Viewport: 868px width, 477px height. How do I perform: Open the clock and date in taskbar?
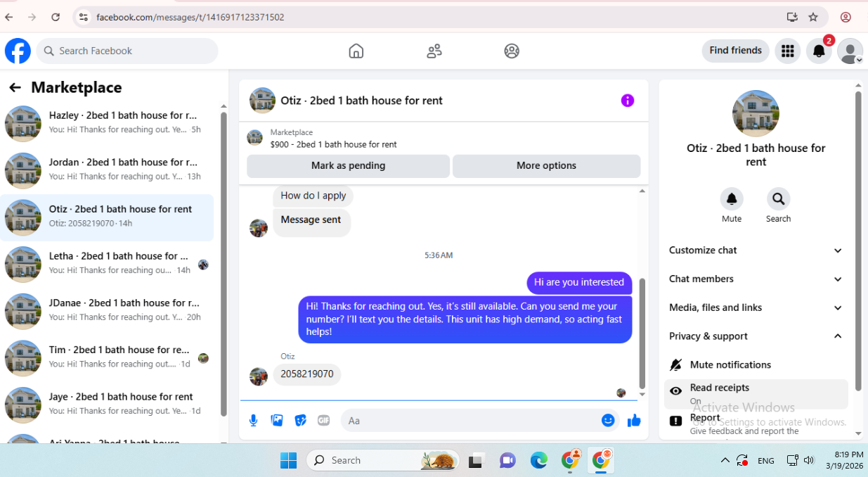pyautogui.click(x=844, y=460)
